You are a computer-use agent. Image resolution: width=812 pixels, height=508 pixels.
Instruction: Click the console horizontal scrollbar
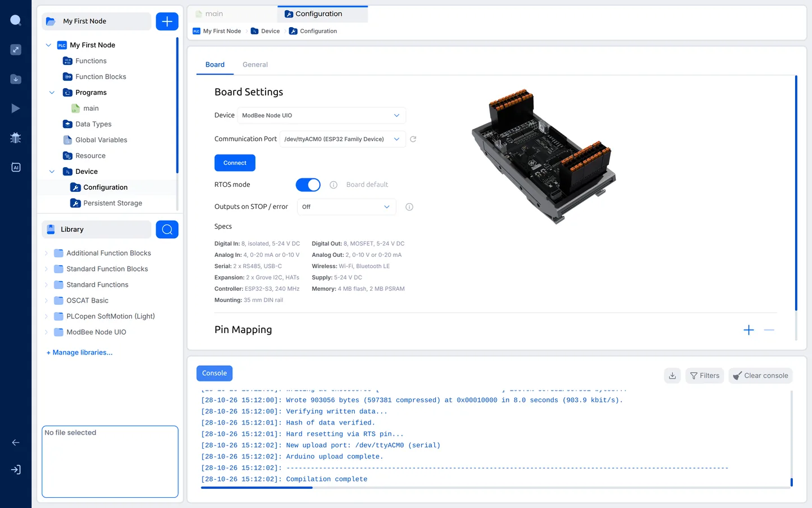[x=257, y=488]
